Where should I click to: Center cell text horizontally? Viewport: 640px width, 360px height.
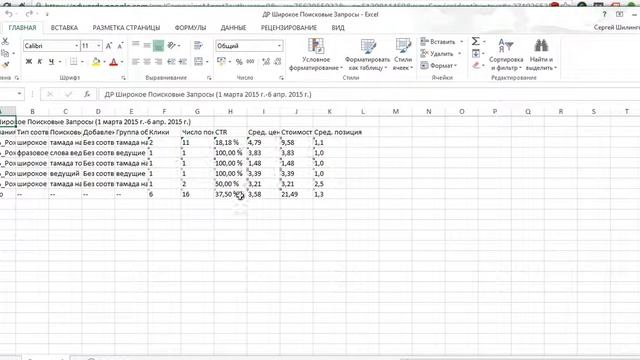(147, 62)
